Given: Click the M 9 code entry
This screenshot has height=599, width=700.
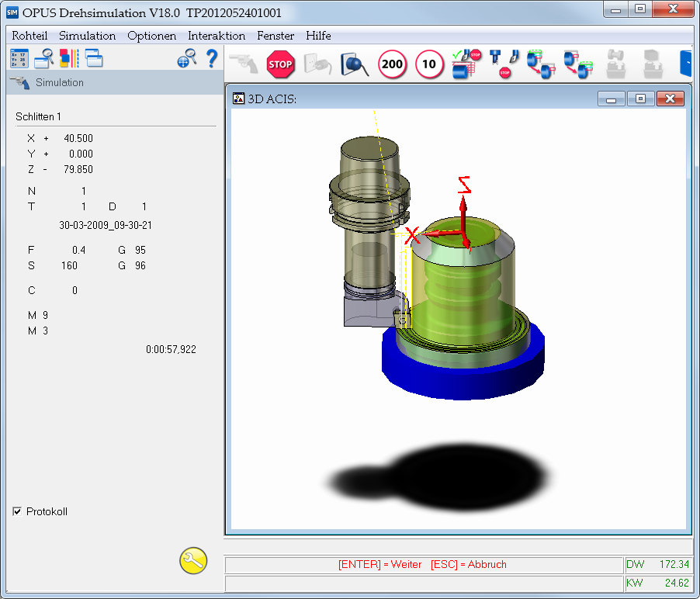Looking at the screenshot, I should [x=38, y=316].
